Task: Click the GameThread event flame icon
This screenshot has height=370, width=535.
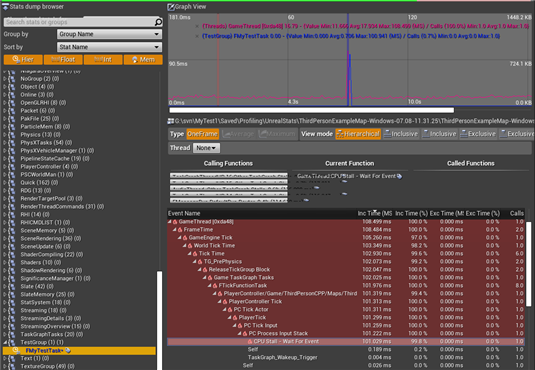Action: [x=175, y=222]
